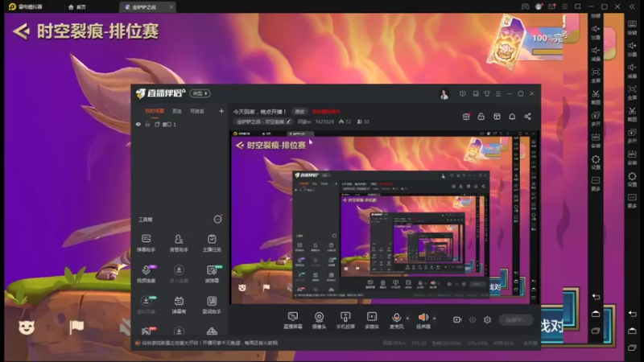Open the 房管助手 tool
Viewport: 644px width, 362px height.
point(179,243)
